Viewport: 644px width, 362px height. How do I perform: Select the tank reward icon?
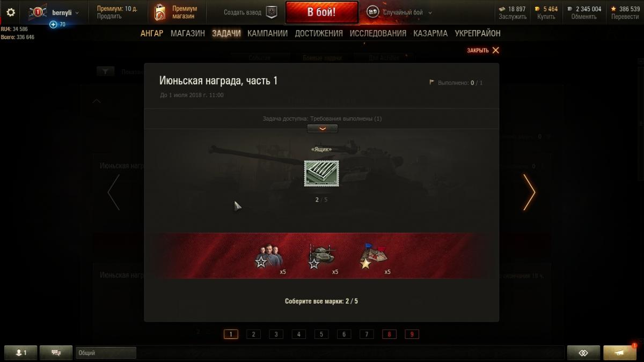(321, 256)
